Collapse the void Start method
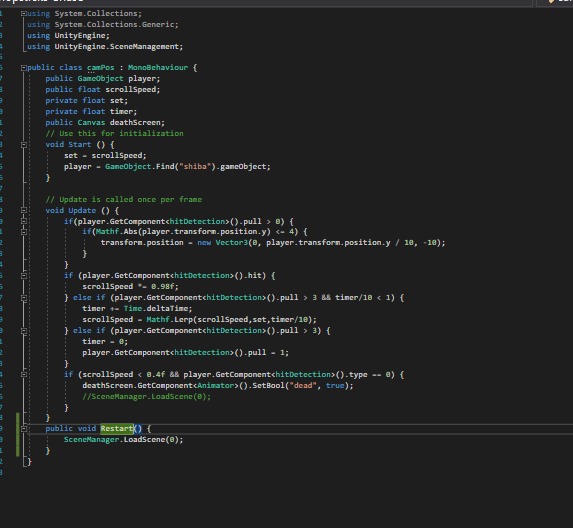The height and width of the screenshot is (528, 573). point(24,145)
